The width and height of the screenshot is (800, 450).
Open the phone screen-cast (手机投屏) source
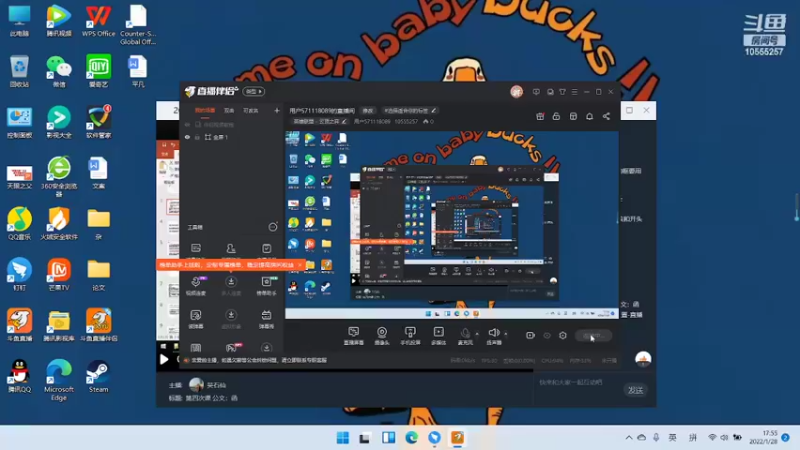click(x=410, y=336)
